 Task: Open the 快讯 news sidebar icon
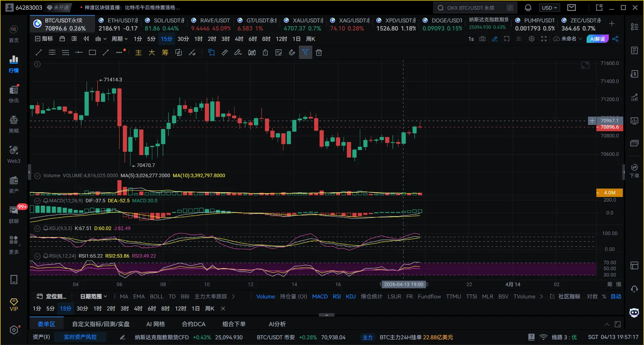[14, 94]
